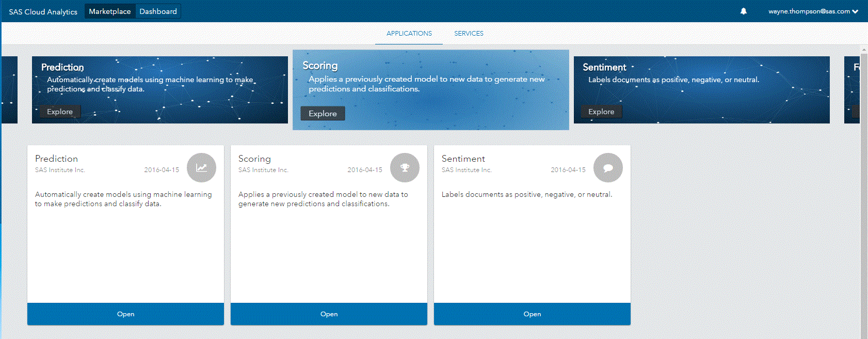Select the partially visible banner on the right
The image size is (868, 339).
point(851,90)
